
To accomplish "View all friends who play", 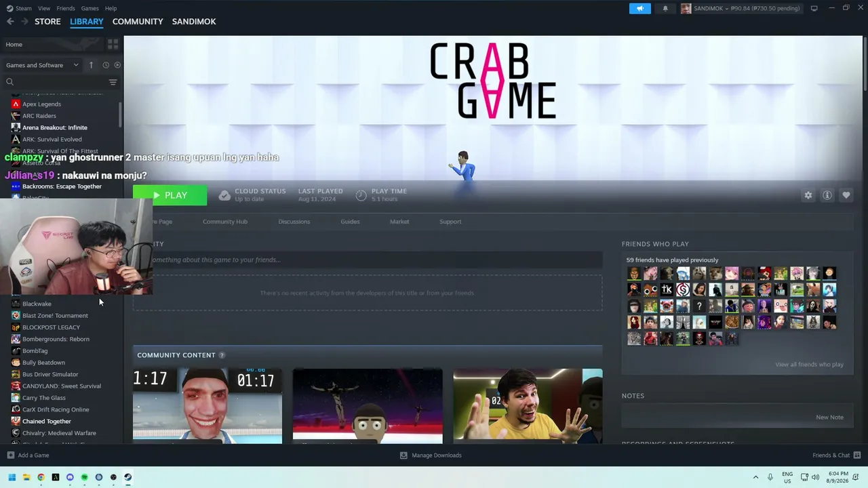I will point(809,365).
